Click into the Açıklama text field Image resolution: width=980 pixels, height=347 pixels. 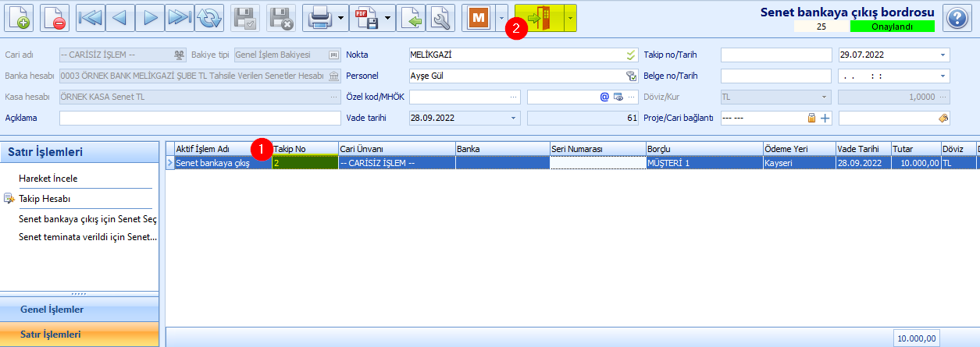tap(200, 118)
